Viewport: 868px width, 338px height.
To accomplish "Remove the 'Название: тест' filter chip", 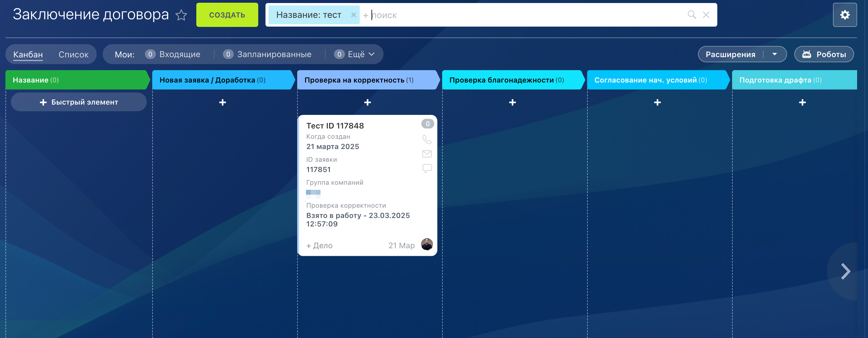I will (353, 15).
